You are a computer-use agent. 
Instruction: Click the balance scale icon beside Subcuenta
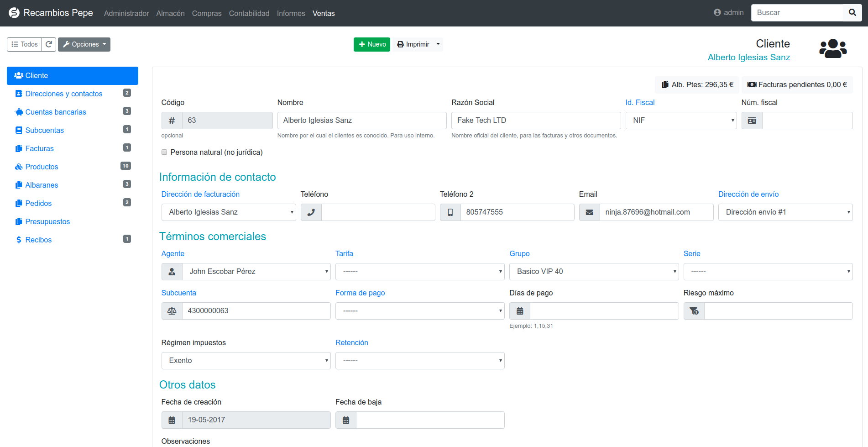point(172,311)
